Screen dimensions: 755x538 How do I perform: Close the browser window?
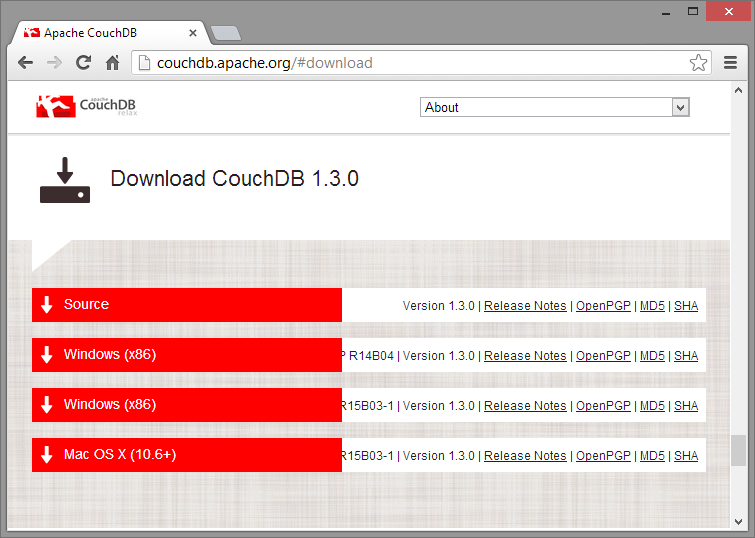[x=729, y=11]
